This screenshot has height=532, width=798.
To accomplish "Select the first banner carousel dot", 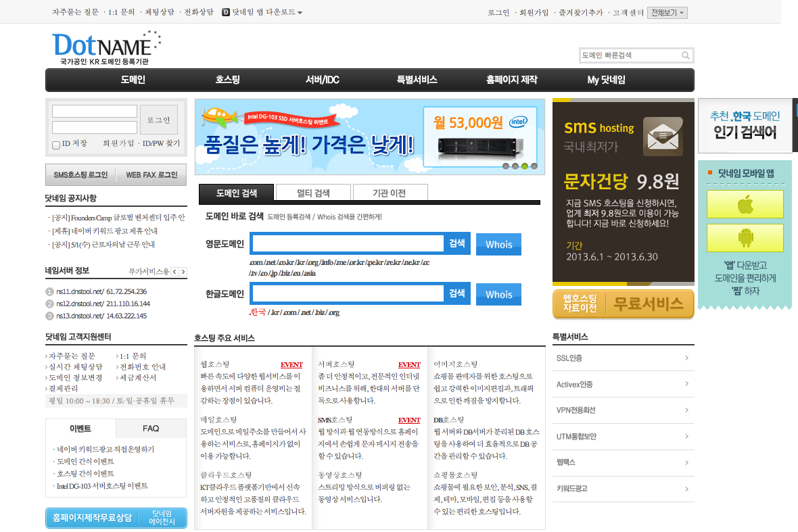I will [506, 166].
